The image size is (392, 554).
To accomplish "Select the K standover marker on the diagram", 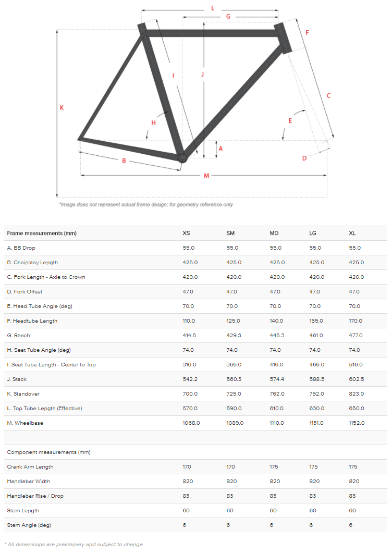I will [x=62, y=108].
